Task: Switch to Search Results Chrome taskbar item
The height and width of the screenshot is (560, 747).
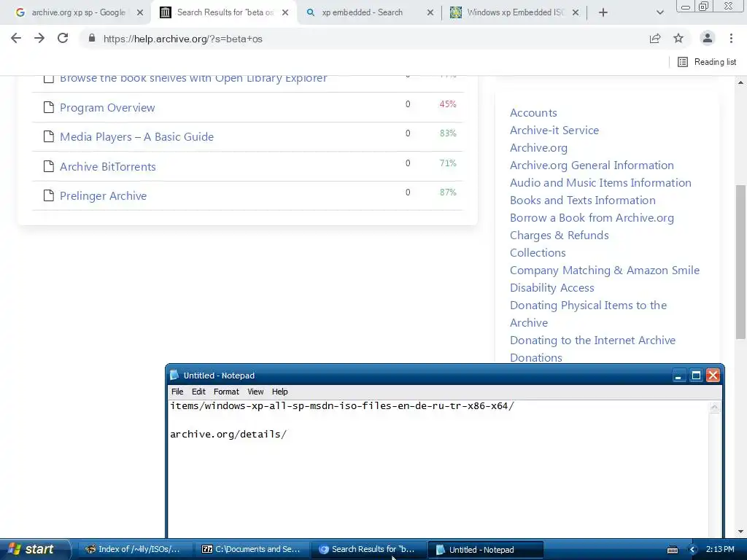Action: tap(368, 549)
